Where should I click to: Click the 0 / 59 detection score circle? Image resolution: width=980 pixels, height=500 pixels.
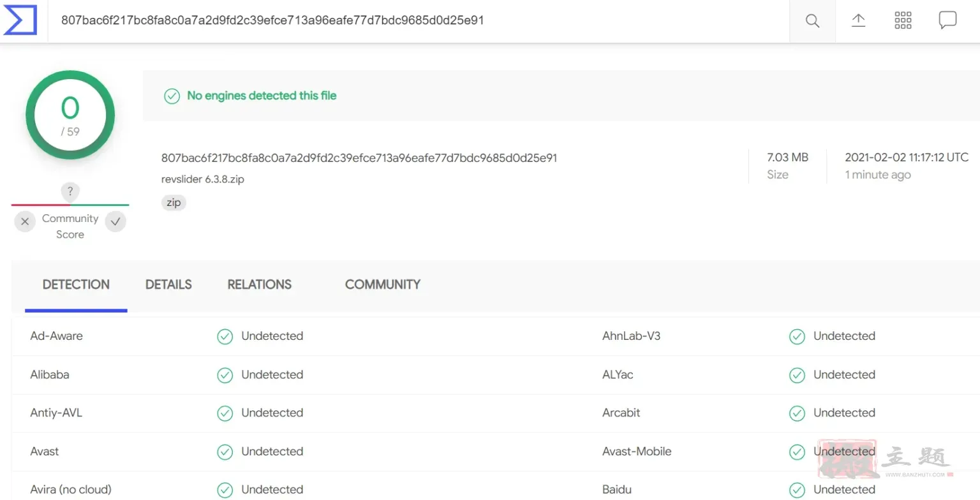point(70,115)
